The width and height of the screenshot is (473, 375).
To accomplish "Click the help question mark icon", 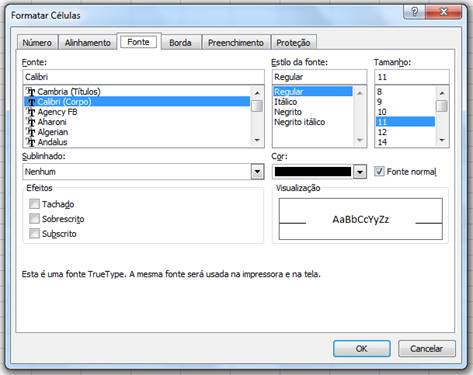I will coord(414,12).
